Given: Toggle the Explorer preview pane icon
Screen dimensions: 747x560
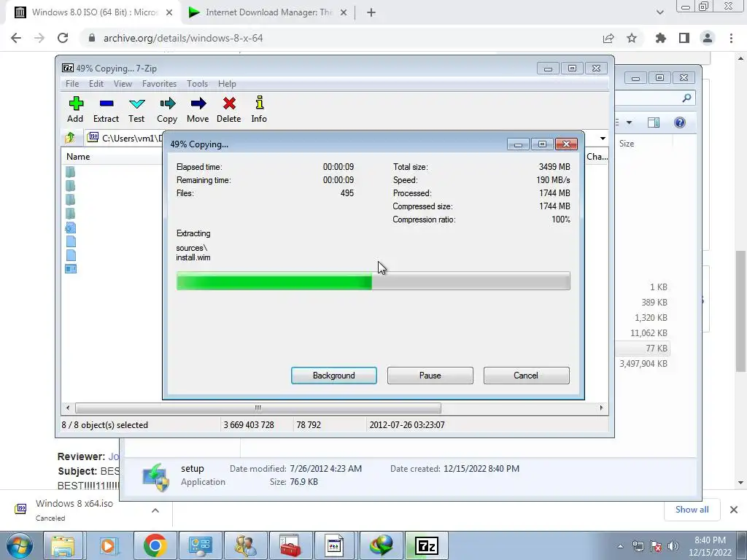Looking at the screenshot, I should 654,122.
